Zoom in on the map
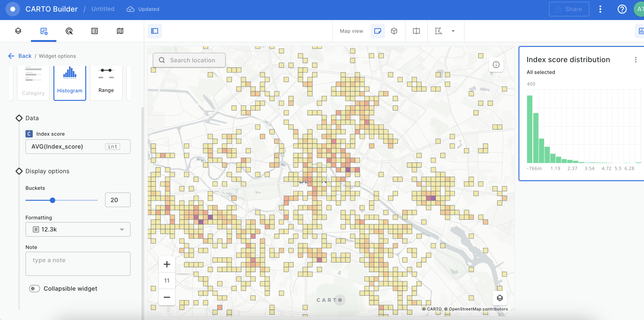 (167, 264)
